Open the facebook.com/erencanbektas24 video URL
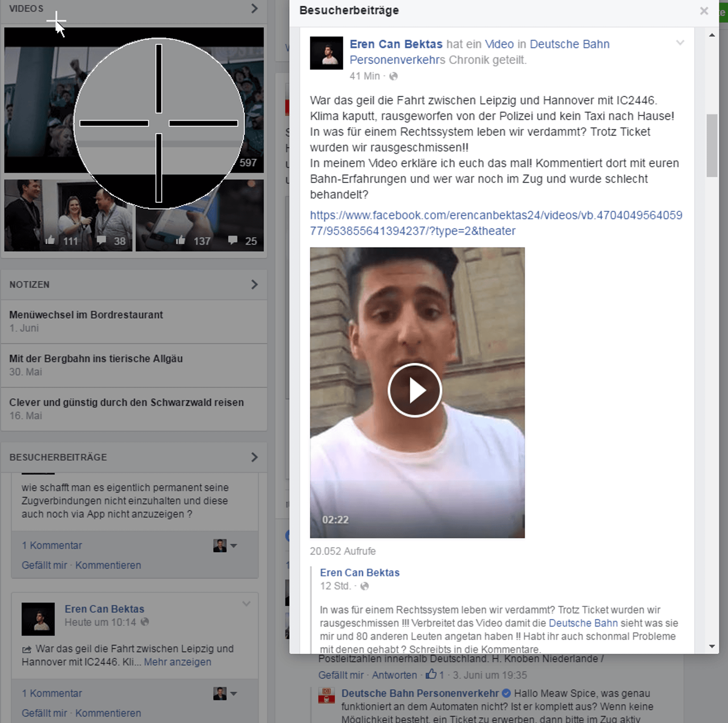The image size is (728, 723). click(x=496, y=223)
